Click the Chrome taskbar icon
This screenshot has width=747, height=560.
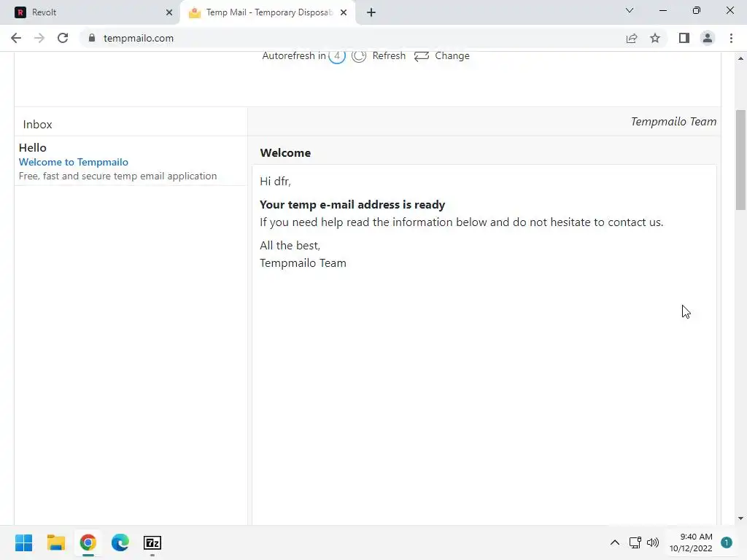pos(88,542)
